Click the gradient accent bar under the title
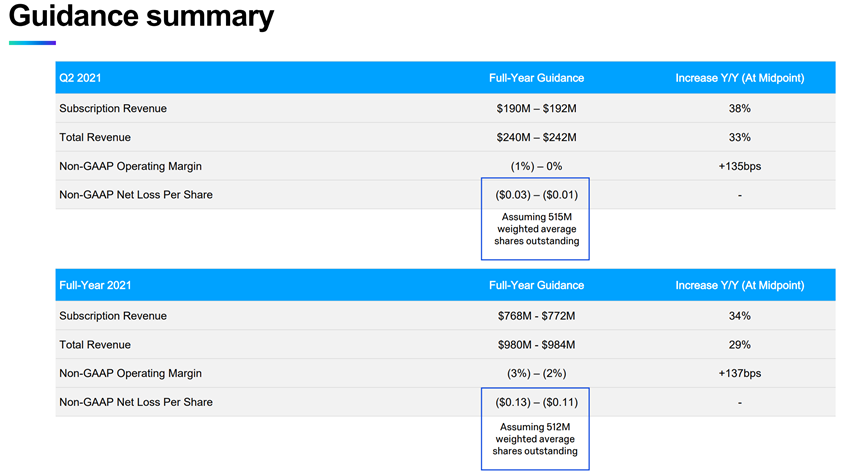846x475 pixels. pyautogui.click(x=32, y=43)
